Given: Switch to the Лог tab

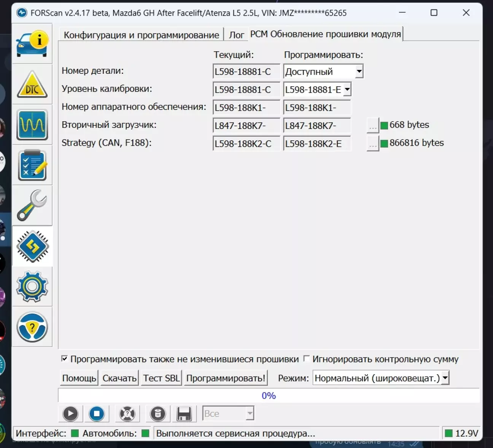Looking at the screenshot, I should 236,35.
